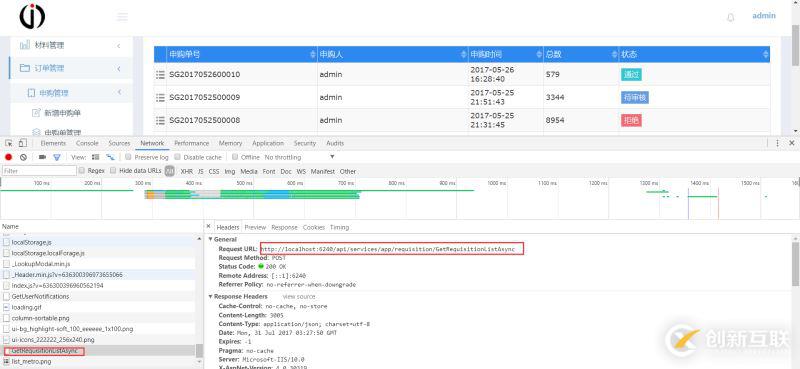Viewport: 800px width, 369px height.
Task: Select the GetRequisitionListAsync request
Action: click(x=98, y=351)
